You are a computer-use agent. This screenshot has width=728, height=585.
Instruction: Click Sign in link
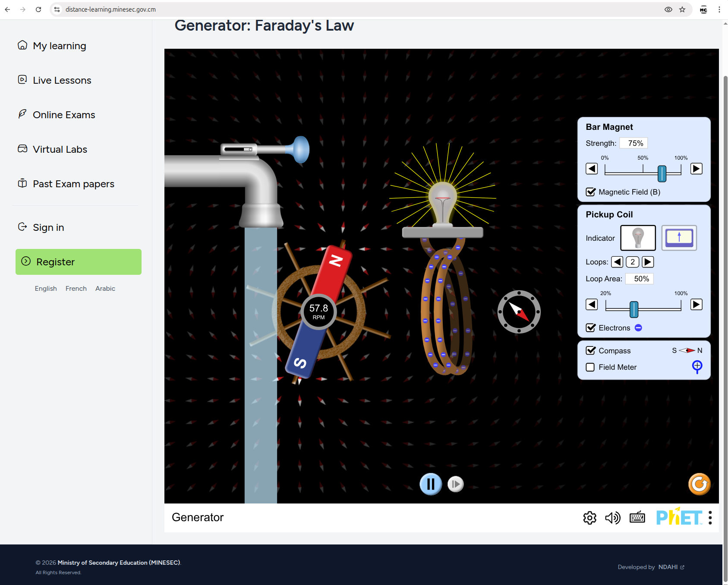click(48, 227)
